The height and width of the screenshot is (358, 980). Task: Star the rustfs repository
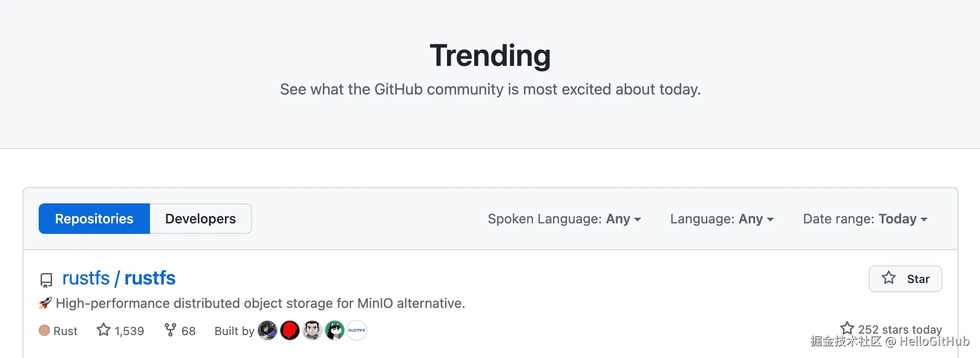905,279
